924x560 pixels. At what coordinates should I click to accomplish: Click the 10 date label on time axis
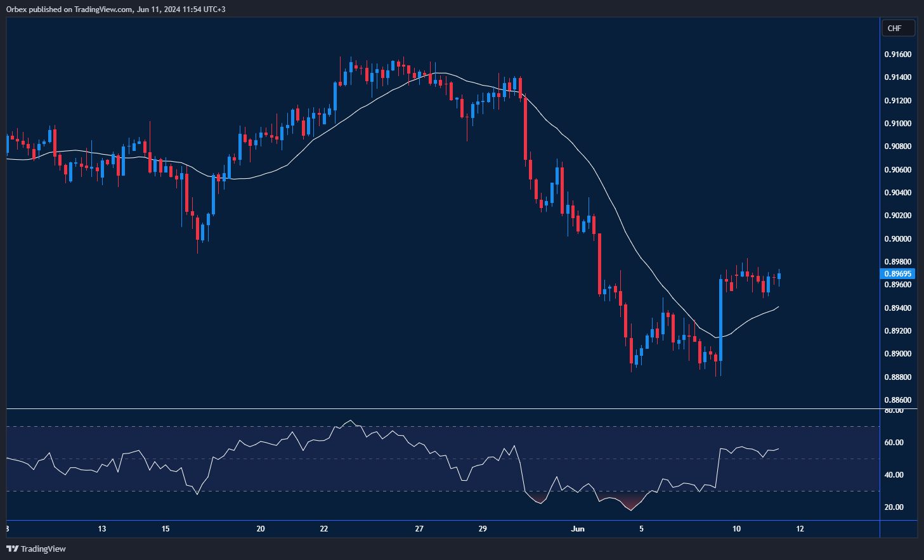pyautogui.click(x=736, y=528)
